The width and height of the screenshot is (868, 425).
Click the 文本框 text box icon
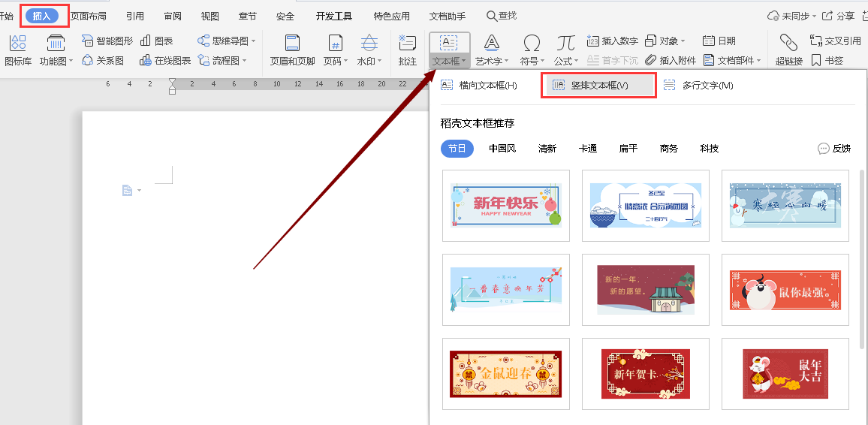(x=448, y=43)
